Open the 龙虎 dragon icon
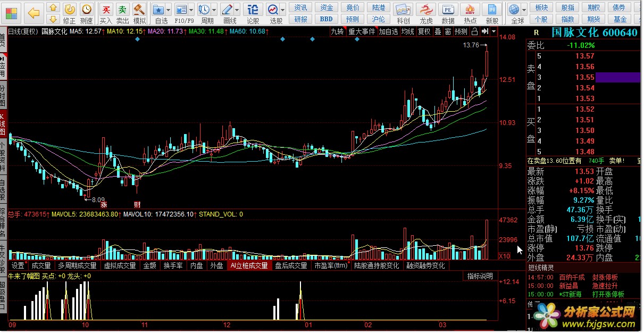This screenshot has width=644, height=333. coord(426,10)
